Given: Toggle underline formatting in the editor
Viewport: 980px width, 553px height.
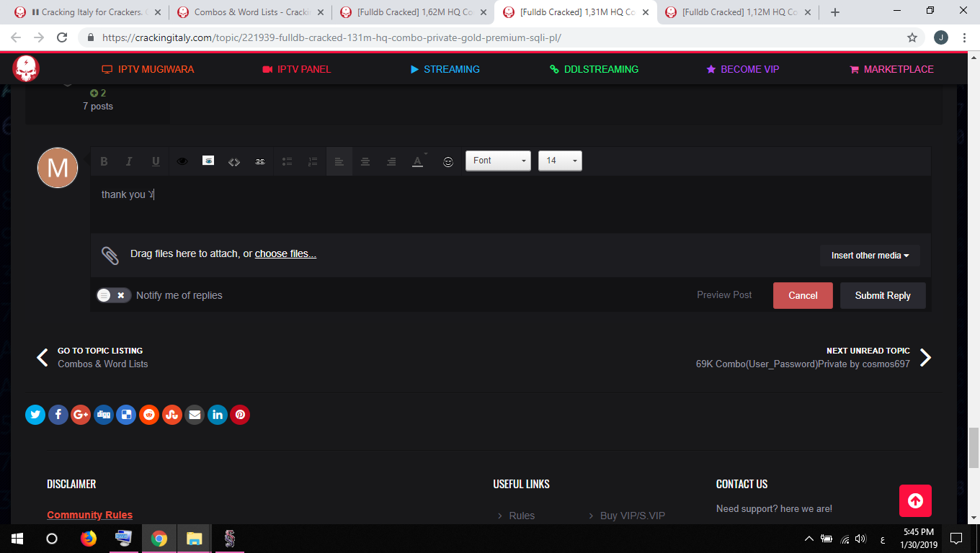Looking at the screenshot, I should [156, 162].
